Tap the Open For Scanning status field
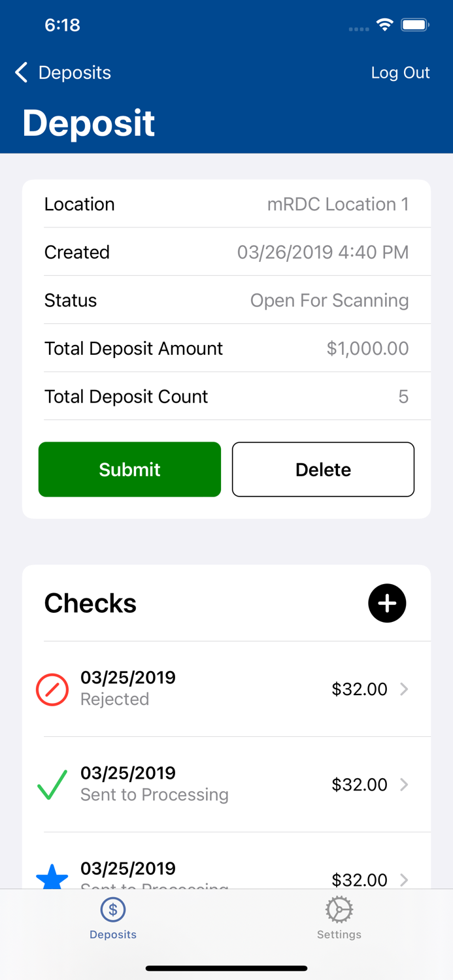This screenshot has width=453, height=980. [x=329, y=300]
